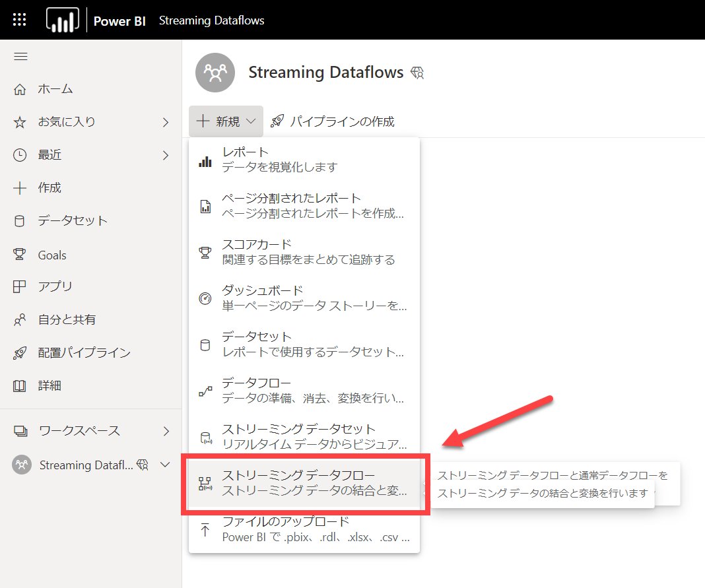Click Streaming Dataflows in the header bar
This screenshot has width=705, height=588.
click(211, 20)
